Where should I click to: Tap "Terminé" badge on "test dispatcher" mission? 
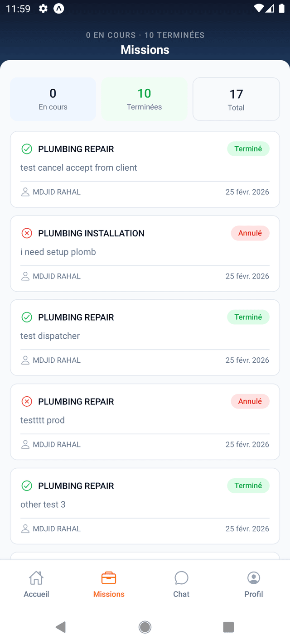248,317
